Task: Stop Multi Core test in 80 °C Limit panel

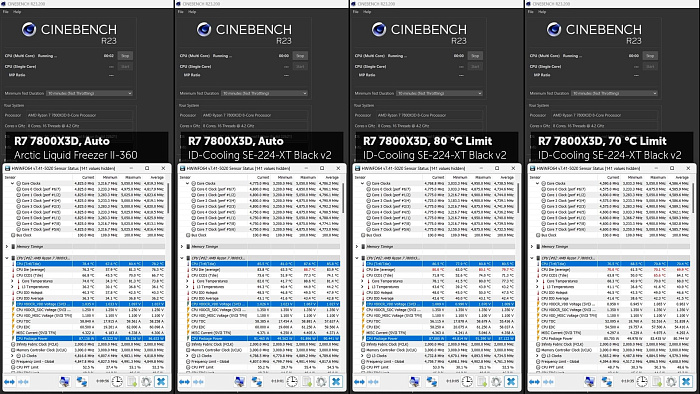Action: tap(475, 56)
